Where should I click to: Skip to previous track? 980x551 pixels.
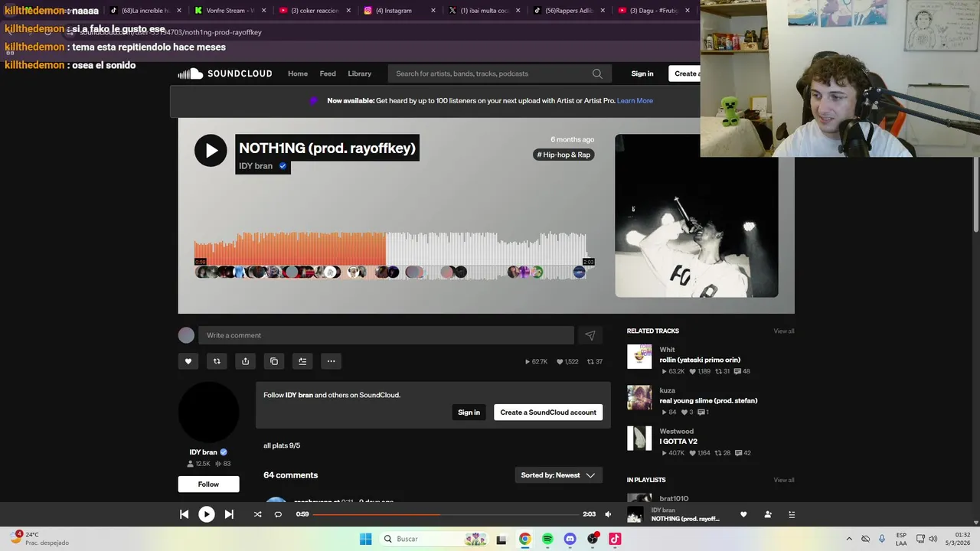pos(185,514)
